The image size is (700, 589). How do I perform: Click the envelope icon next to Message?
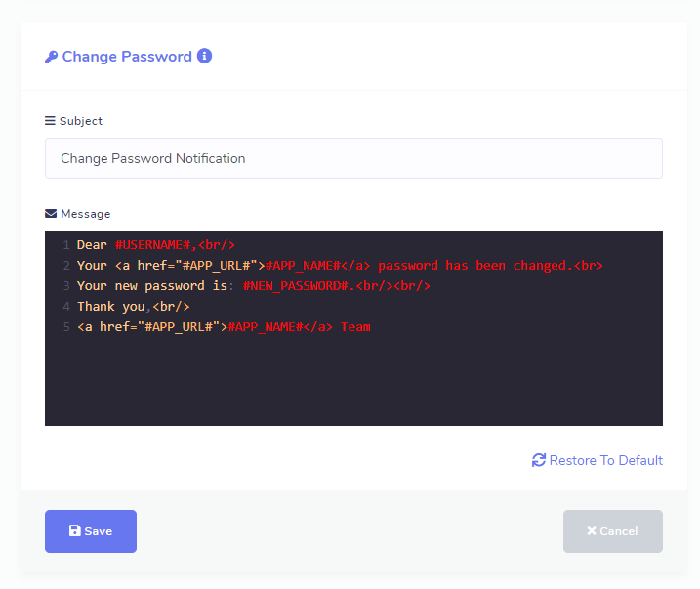point(51,214)
